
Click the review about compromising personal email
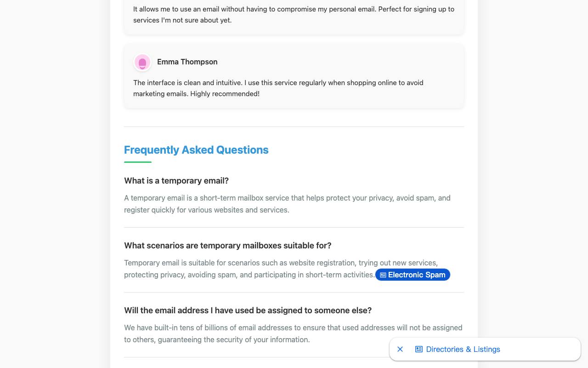(294, 15)
